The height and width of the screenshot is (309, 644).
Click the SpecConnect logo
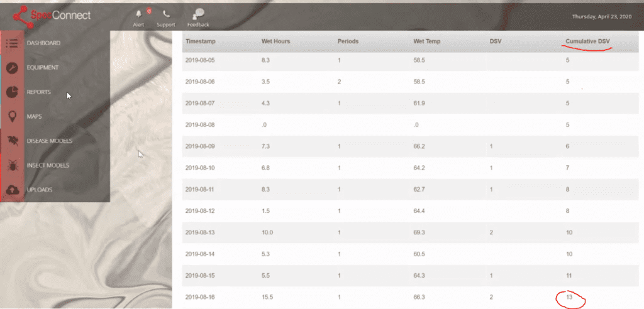(x=52, y=17)
